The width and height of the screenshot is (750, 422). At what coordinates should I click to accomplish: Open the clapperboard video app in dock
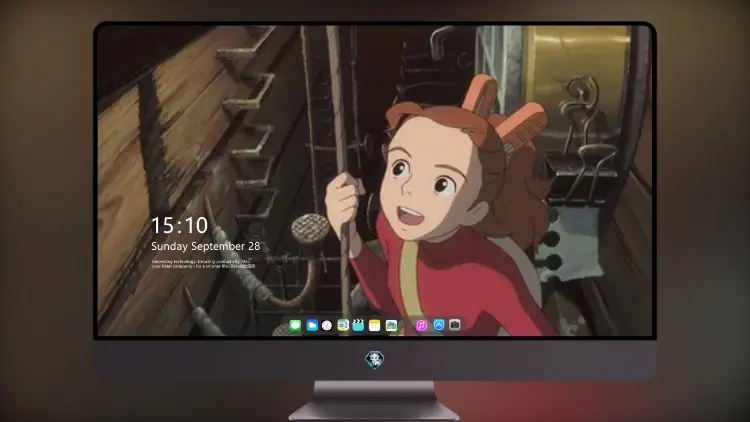tap(358, 325)
